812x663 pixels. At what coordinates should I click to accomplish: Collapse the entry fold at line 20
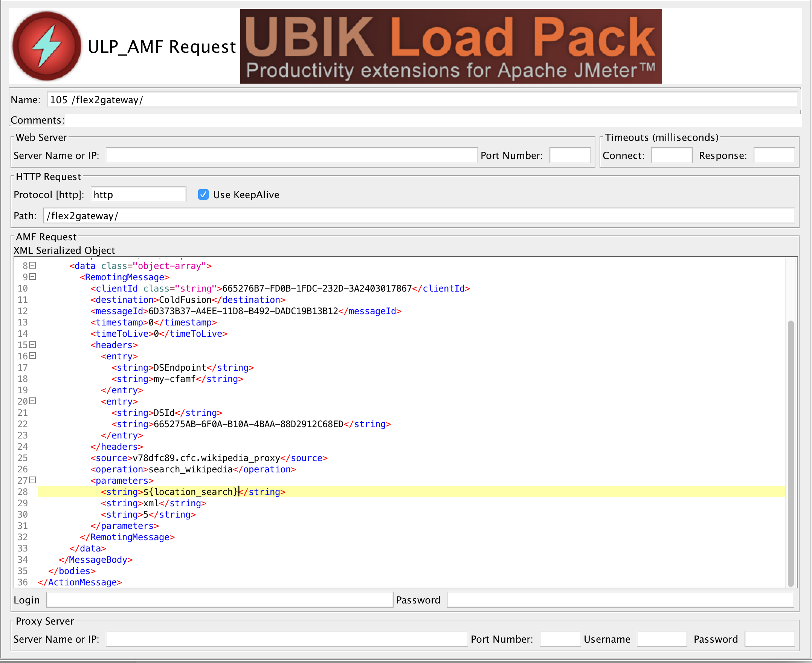click(33, 401)
